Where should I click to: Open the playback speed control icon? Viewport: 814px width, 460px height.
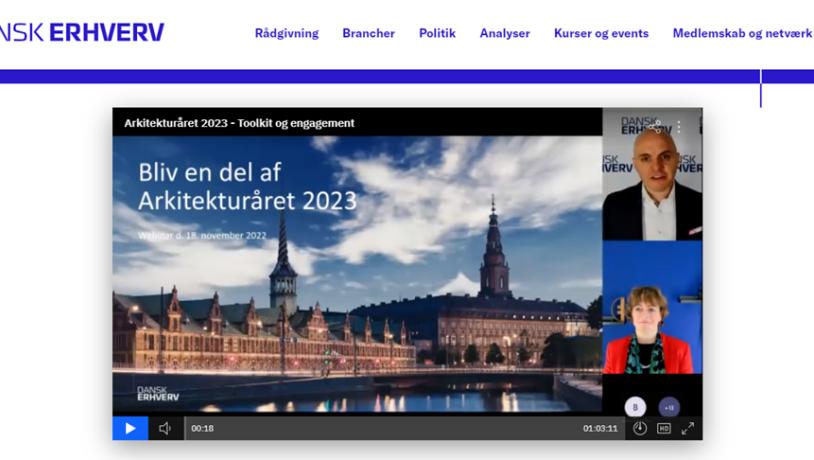[x=640, y=428]
